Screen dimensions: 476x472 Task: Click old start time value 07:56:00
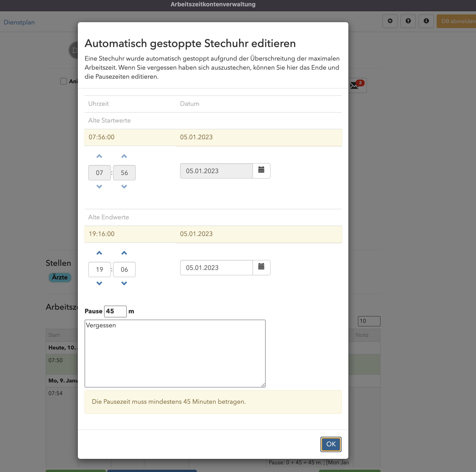tap(102, 137)
